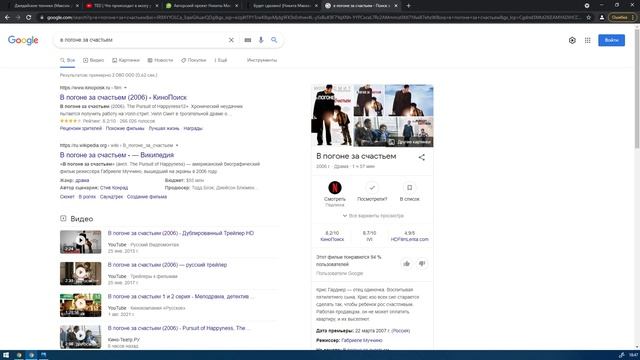Open the 'Дублированный Трейлер HD' video link
This screenshot has width=640, height=360.
pos(180,233)
